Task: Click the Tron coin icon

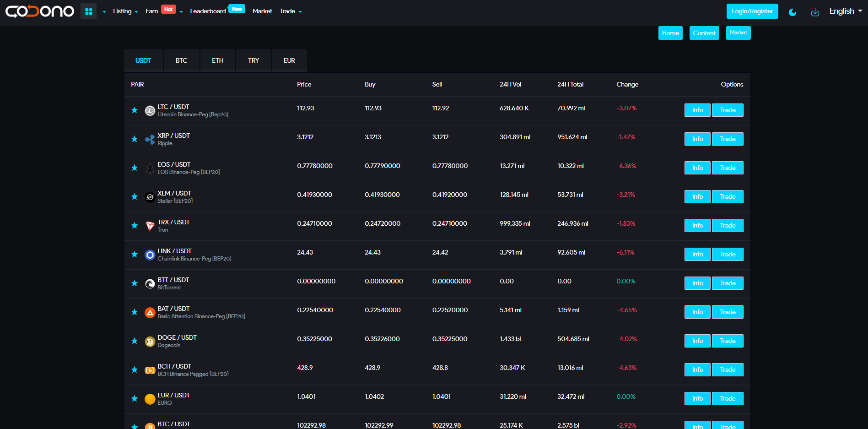Action: 150,226
